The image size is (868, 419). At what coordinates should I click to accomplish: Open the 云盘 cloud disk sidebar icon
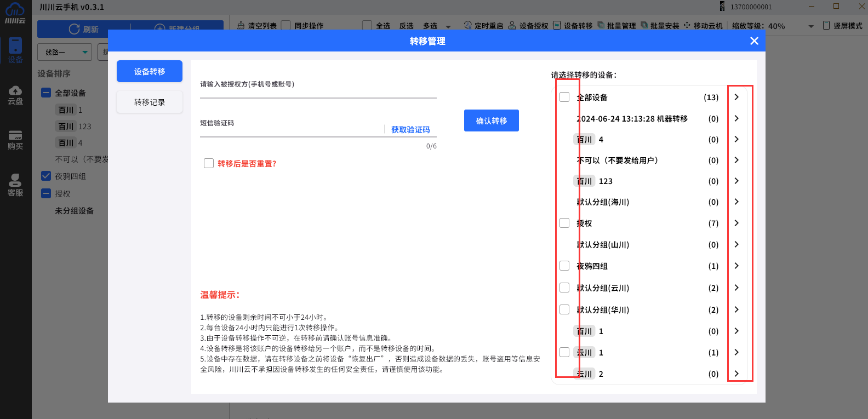click(15, 95)
